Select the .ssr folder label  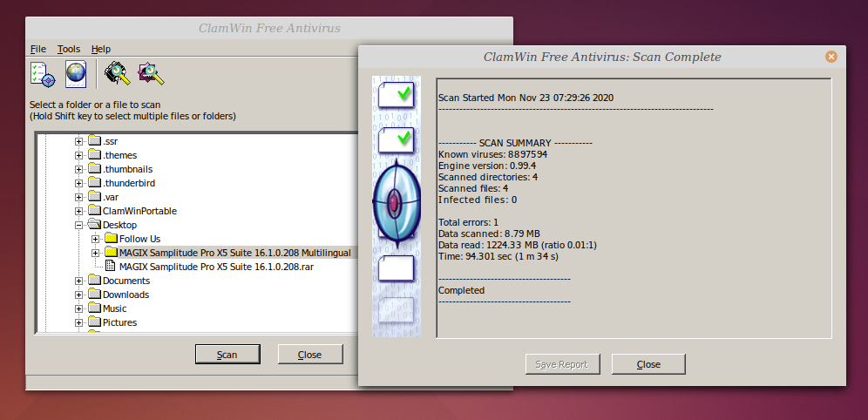pos(110,141)
